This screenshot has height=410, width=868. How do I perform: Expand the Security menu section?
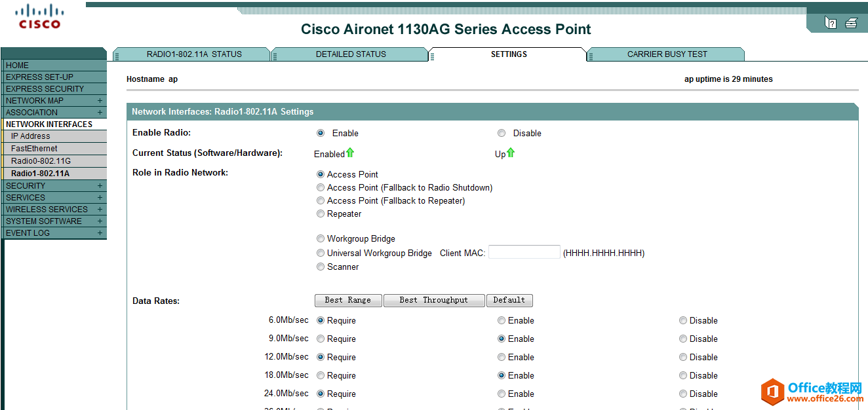100,186
